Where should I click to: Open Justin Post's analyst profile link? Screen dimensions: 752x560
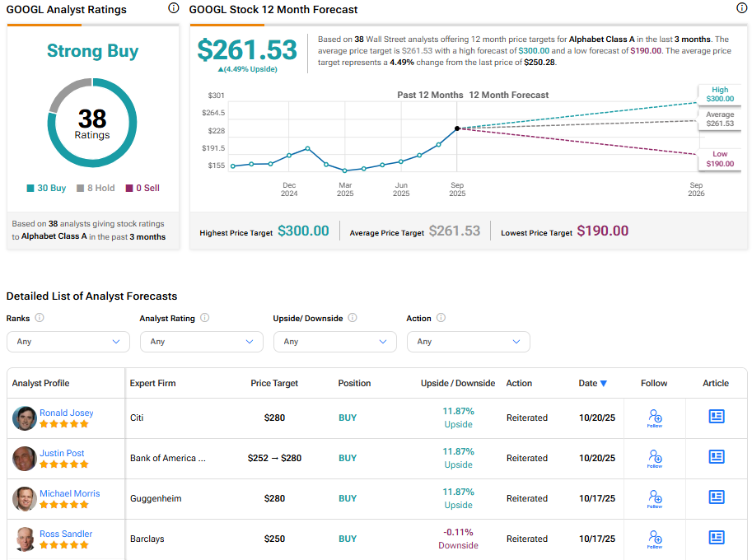pyautogui.click(x=62, y=453)
